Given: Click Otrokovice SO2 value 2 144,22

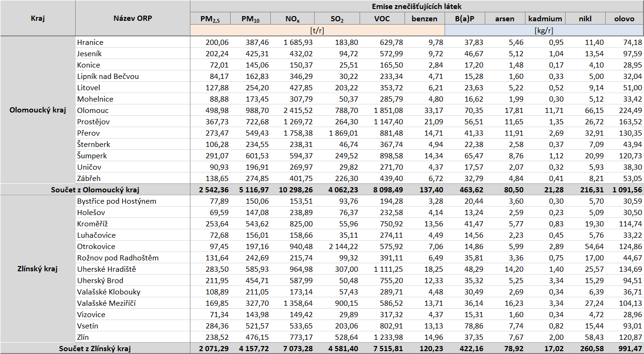Looking at the screenshot, I should coord(343,246).
